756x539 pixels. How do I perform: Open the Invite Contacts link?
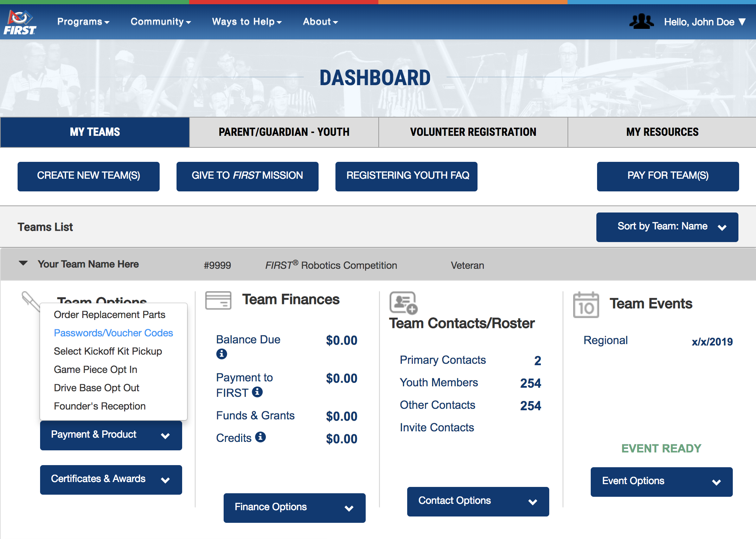tap(437, 427)
